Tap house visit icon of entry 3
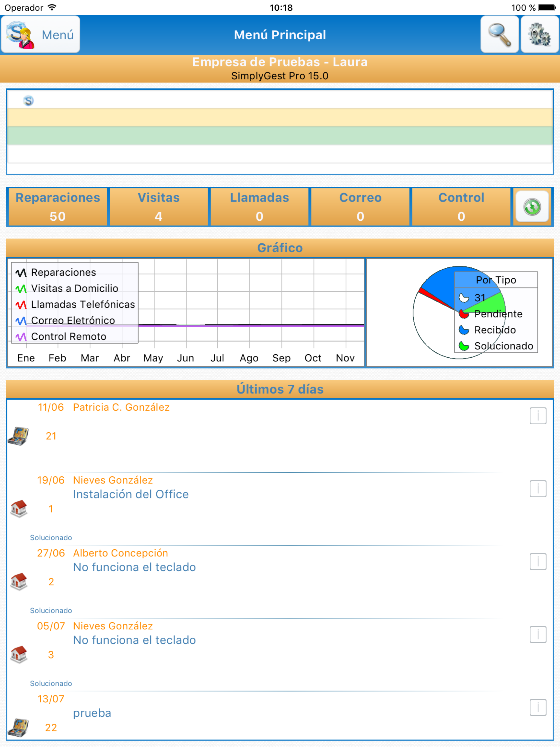560x747 pixels. [x=19, y=655]
